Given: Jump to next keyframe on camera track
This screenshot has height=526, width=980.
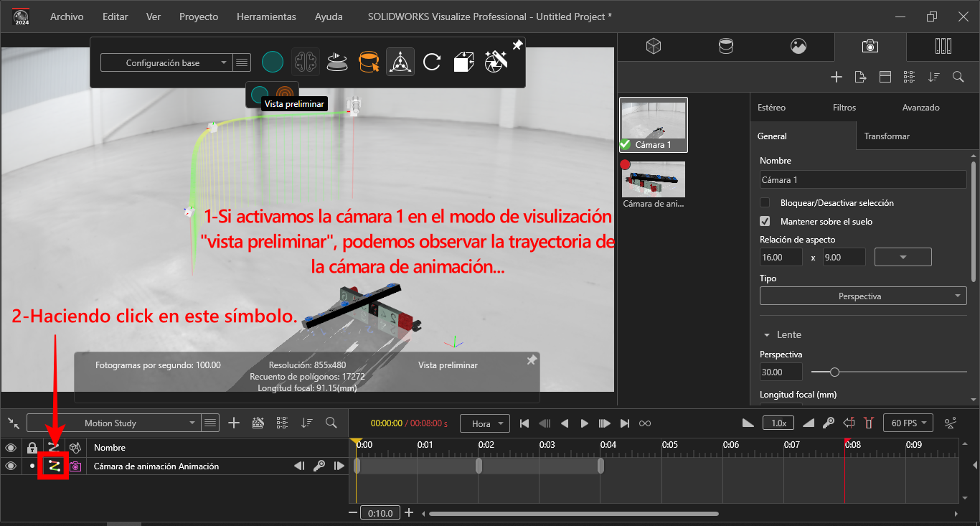Looking at the screenshot, I should [x=339, y=466].
